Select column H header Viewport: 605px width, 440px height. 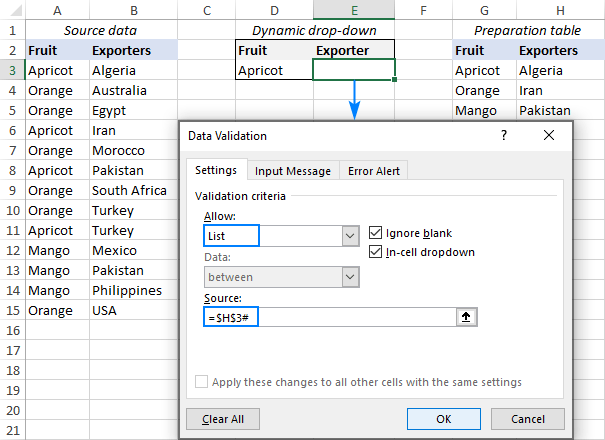(x=560, y=10)
